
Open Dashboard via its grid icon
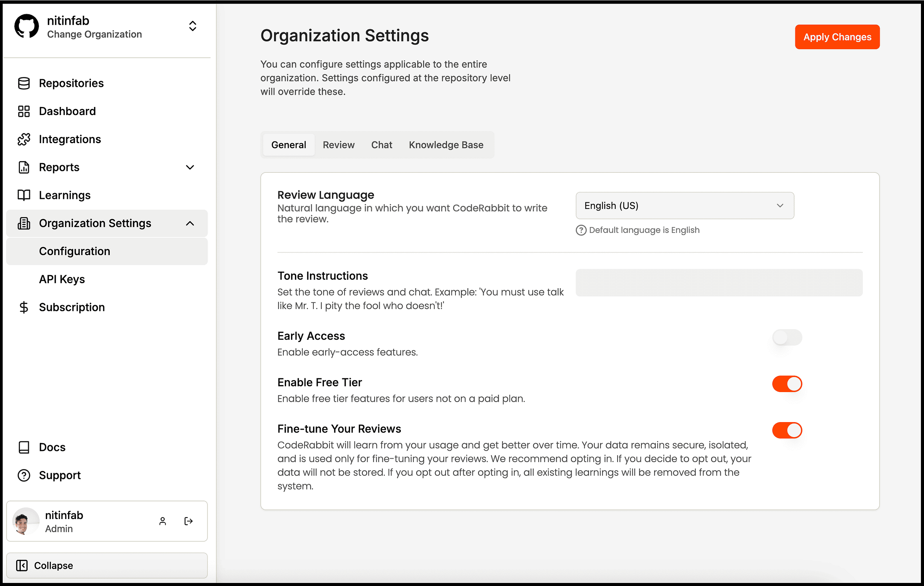pyautogui.click(x=24, y=111)
